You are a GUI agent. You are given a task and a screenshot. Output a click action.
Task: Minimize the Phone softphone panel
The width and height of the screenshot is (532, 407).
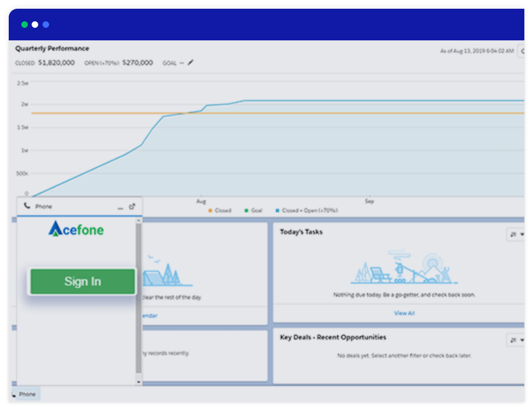click(x=120, y=207)
